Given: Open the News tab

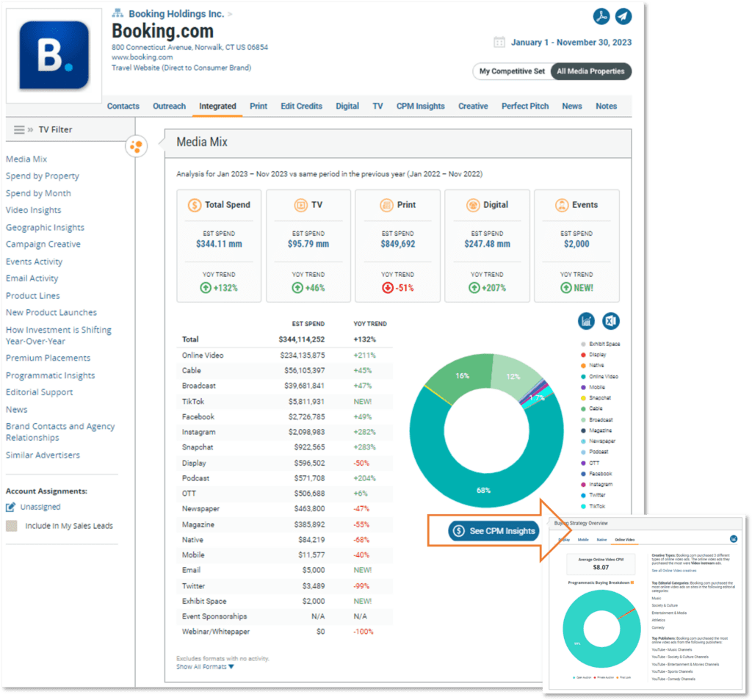Looking at the screenshot, I should pyautogui.click(x=572, y=106).
